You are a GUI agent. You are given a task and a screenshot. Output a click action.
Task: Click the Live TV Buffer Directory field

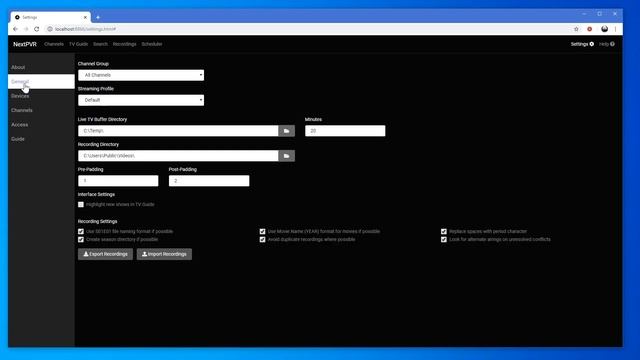[178, 131]
